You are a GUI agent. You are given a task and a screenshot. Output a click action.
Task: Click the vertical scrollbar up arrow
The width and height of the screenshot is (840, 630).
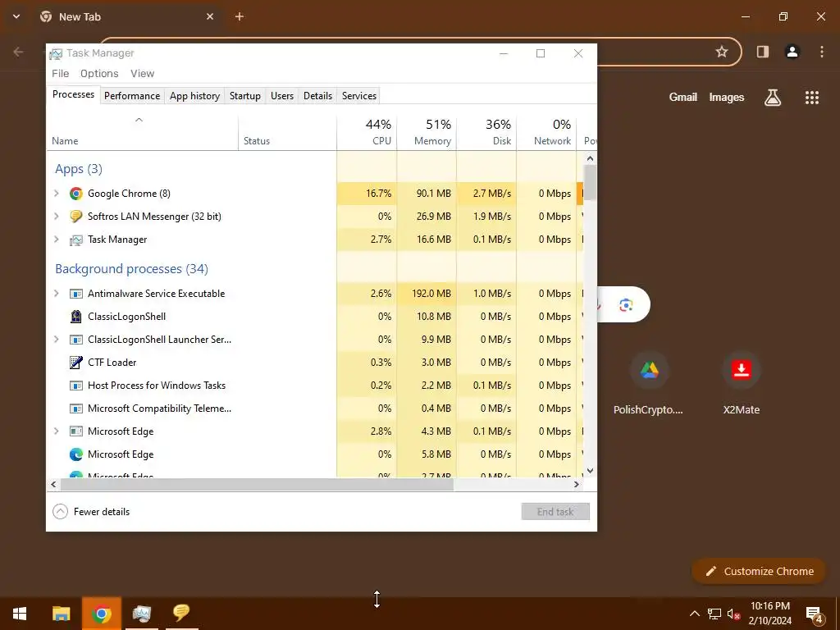pyautogui.click(x=590, y=158)
